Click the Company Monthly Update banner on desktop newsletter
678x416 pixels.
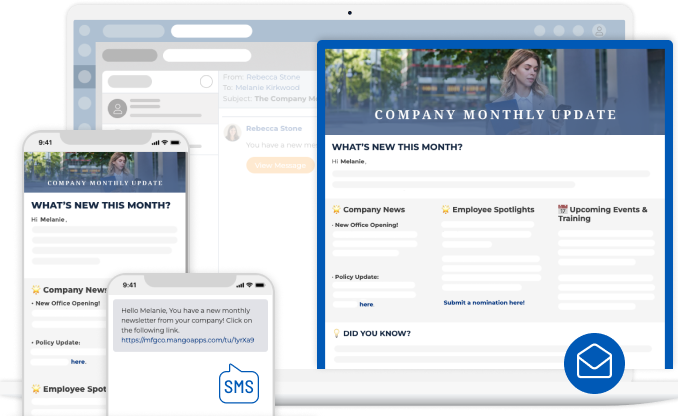click(x=495, y=92)
